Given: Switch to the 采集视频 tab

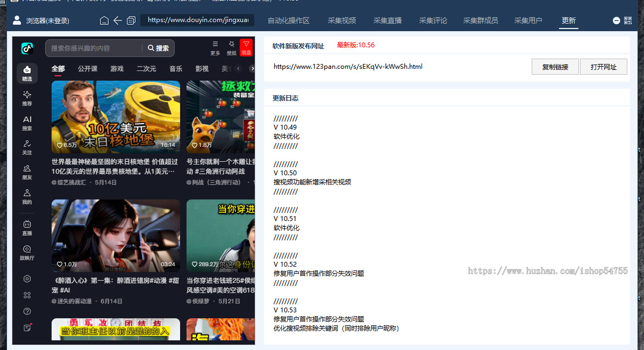Looking at the screenshot, I should point(342,20).
